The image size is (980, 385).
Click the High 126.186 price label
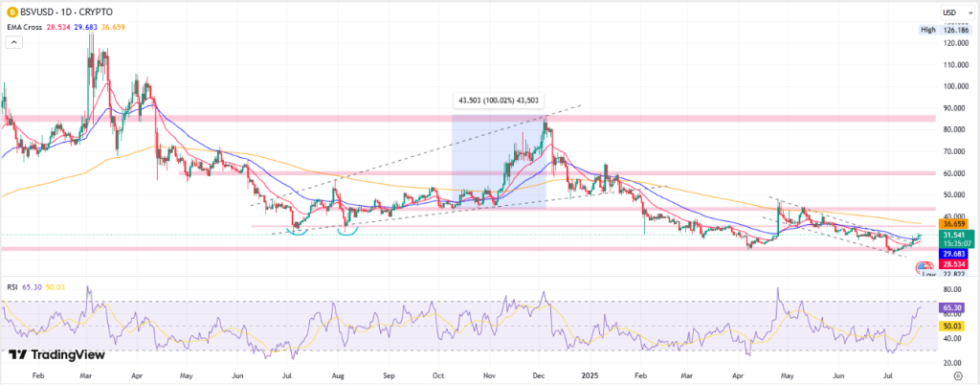[x=947, y=30]
